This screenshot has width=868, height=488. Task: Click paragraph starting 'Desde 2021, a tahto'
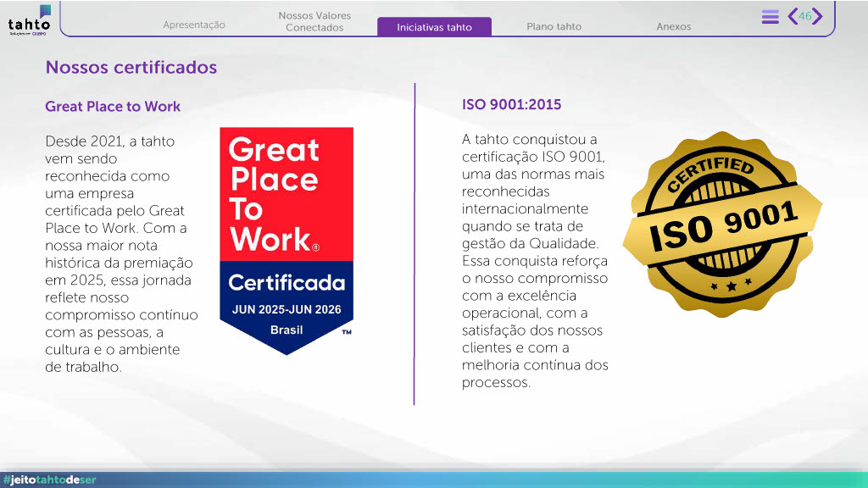(122, 254)
